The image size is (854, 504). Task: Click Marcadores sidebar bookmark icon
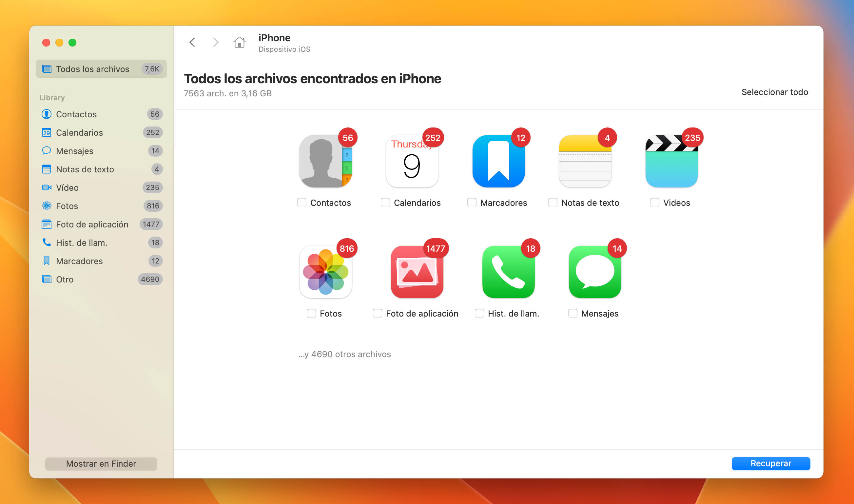coord(47,261)
